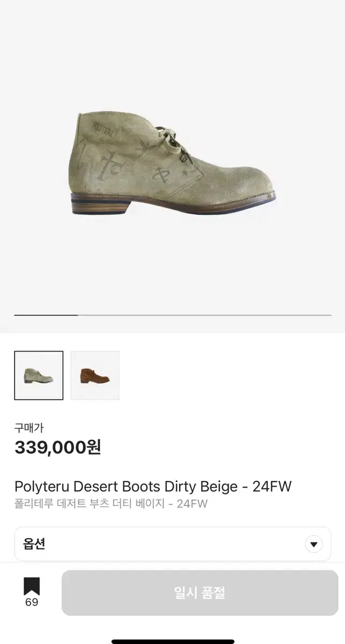Tap the main desert boot product image

[x=173, y=163]
